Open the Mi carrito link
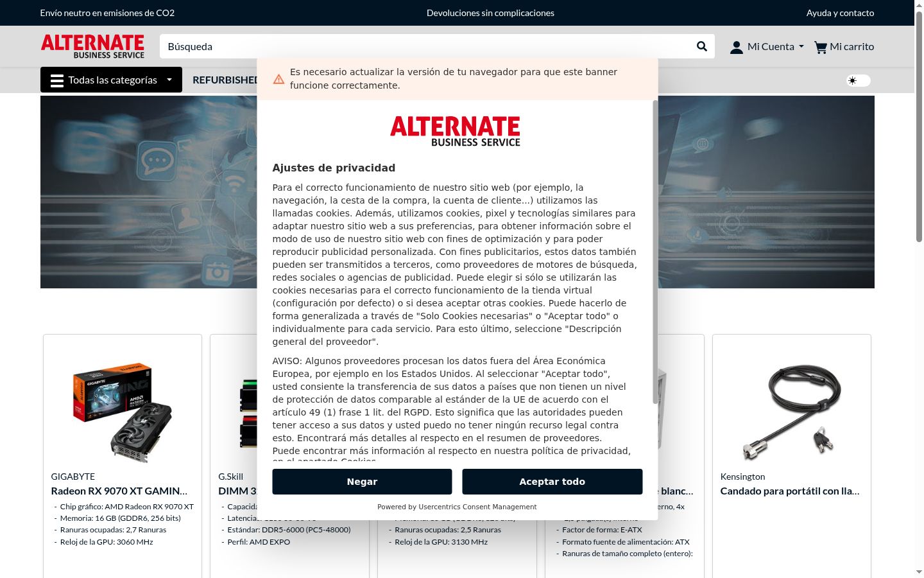Screen dimensions: 924x578 click(844, 46)
